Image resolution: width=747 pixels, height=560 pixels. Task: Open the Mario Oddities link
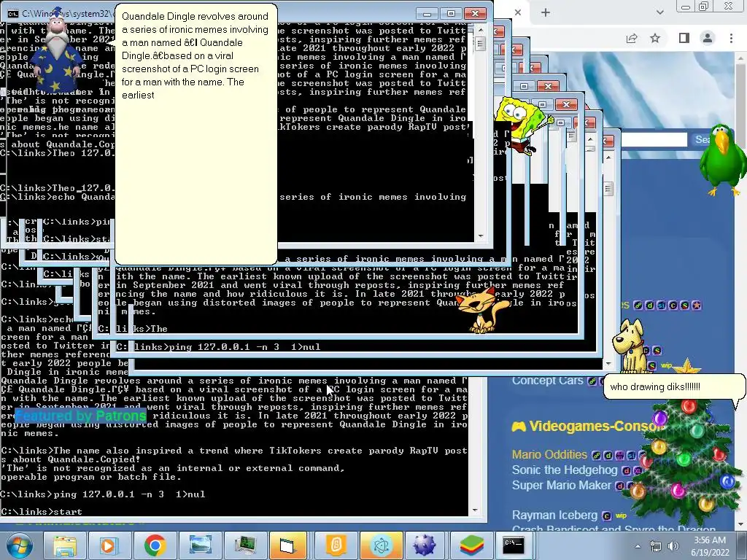[549, 455]
